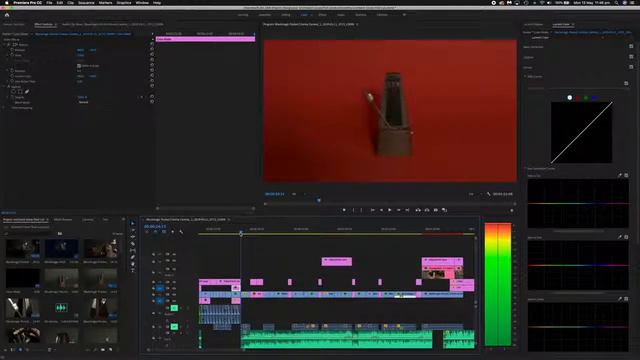Image resolution: width=640 pixels, height=360 pixels.
Task: Switch to the Lumetri Scopes tab
Action: 533,24
